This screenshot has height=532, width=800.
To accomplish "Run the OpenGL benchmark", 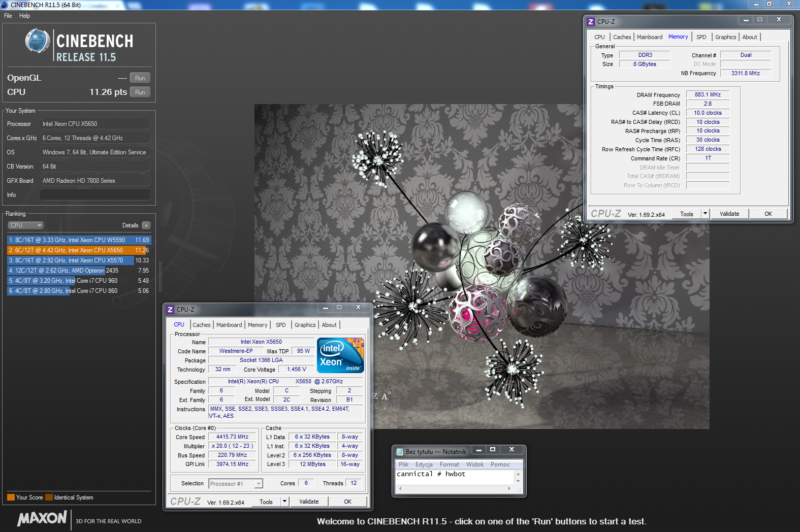I will point(140,78).
